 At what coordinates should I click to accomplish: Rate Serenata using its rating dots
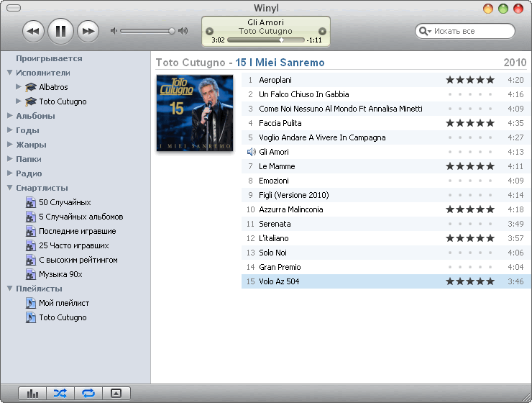pyautogui.click(x=470, y=224)
